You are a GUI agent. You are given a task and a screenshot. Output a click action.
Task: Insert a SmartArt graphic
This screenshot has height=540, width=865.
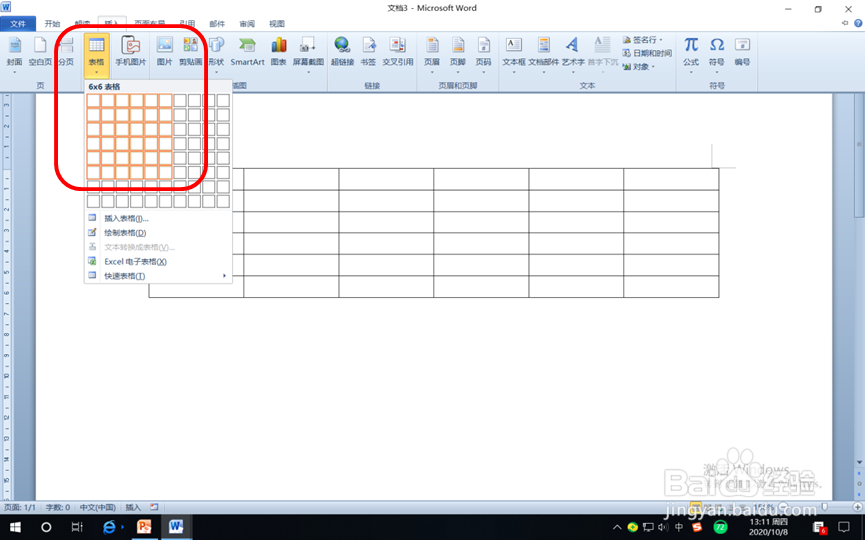247,51
